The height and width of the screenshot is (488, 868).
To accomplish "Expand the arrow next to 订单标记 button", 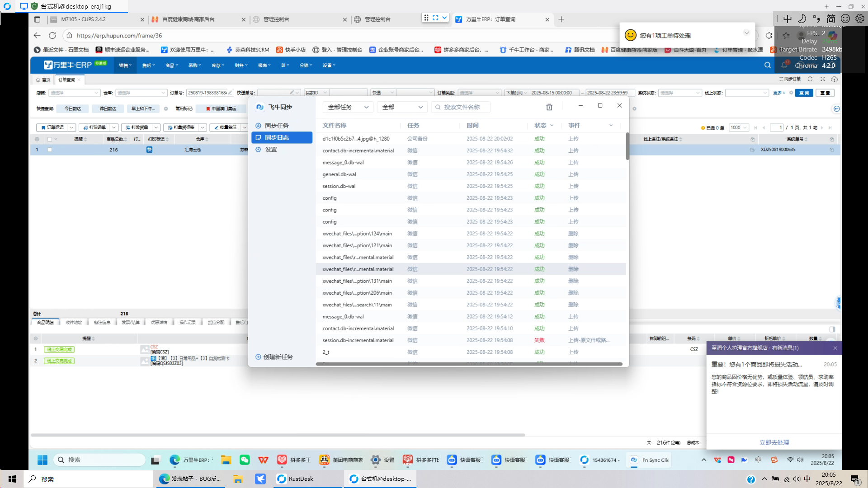I will (x=71, y=128).
